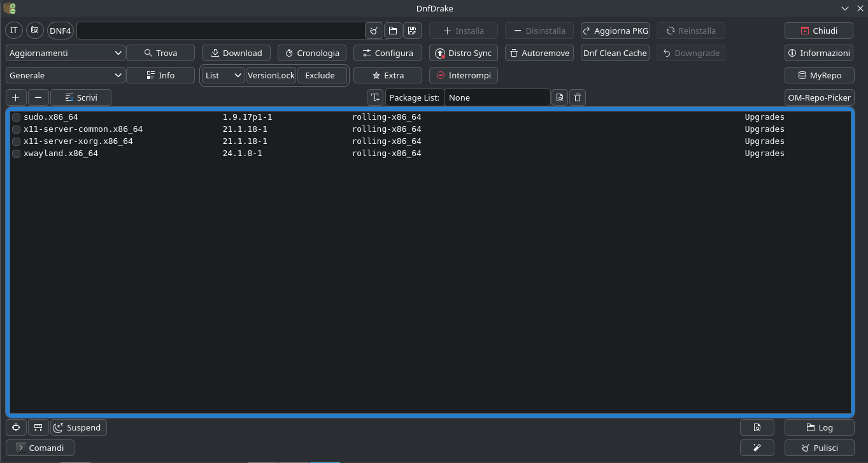Click the floppy save icon beside search box

point(412,31)
